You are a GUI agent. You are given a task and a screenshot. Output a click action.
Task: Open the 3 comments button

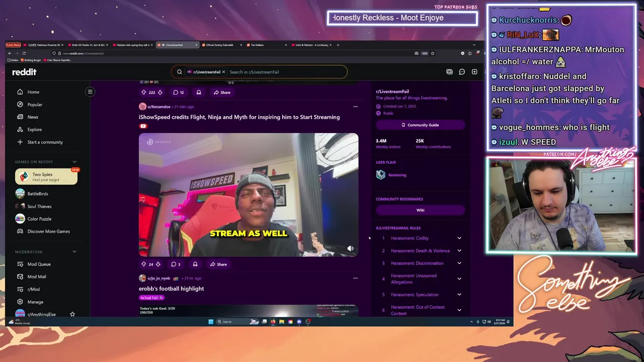click(176, 264)
